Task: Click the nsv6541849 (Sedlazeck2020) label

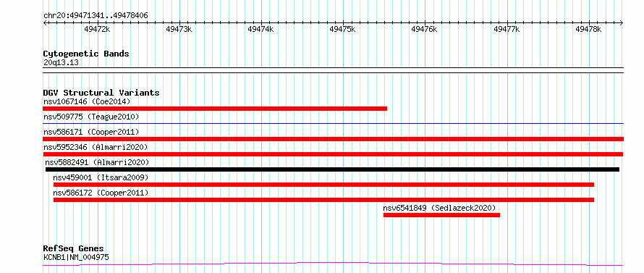Action: pyautogui.click(x=439, y=208)
